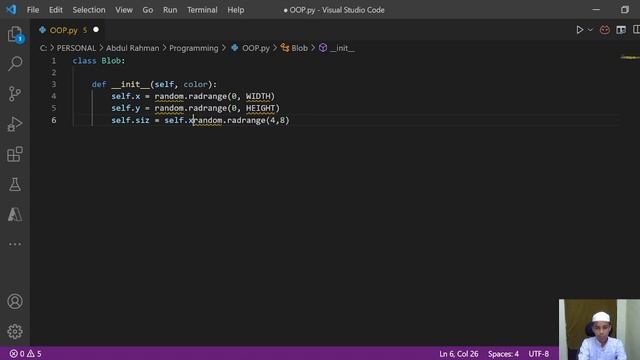Split the editor right
Image resolution: width=640 pixels, height=360 pixels.
coord(636,30)
